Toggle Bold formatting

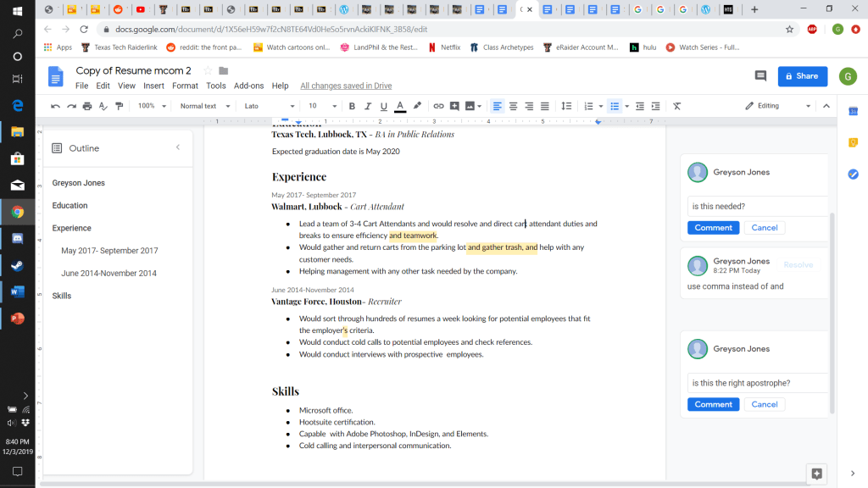point(352,106)
